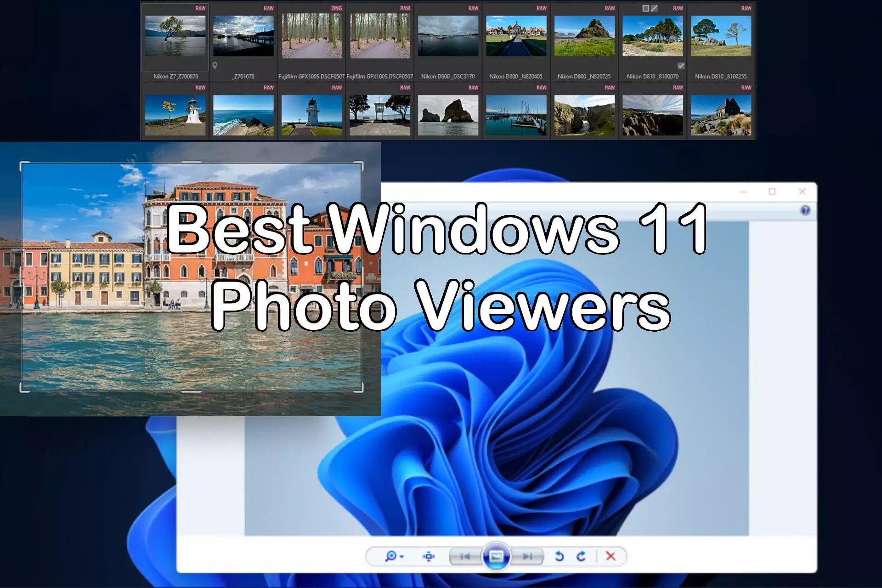Click the RAW badge on Nikon Z7_Z700876

[x=201, y=8]
